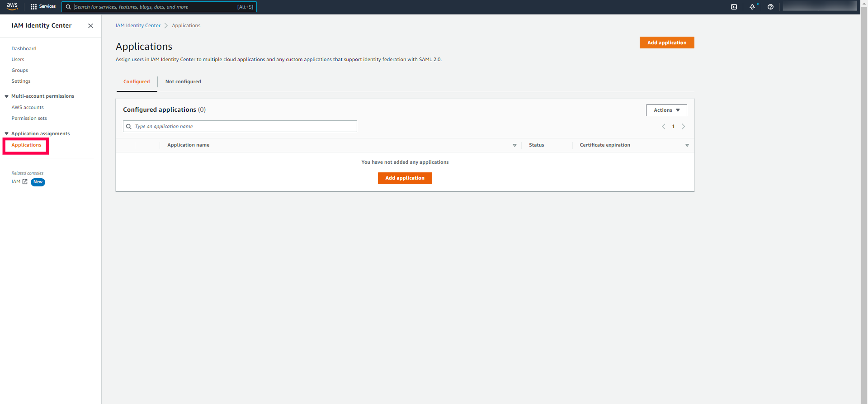
Task: Click the Status column header
Action: [x=537, y=145]
